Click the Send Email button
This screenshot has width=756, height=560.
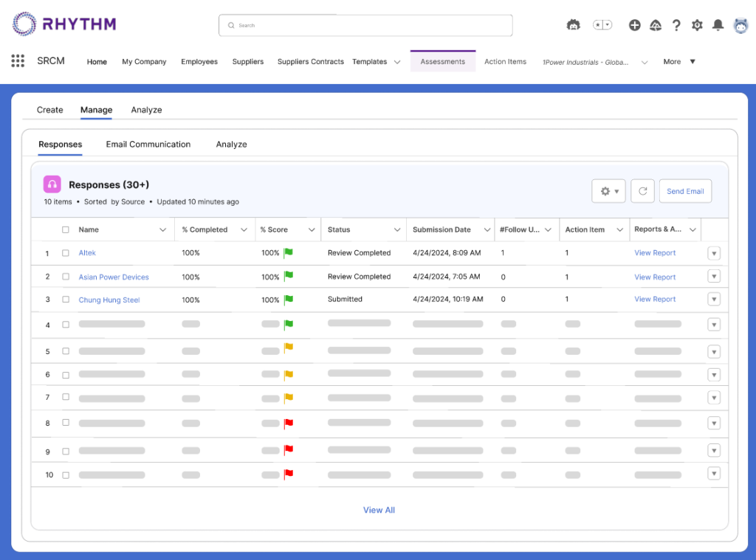click(x=685, y=191)
